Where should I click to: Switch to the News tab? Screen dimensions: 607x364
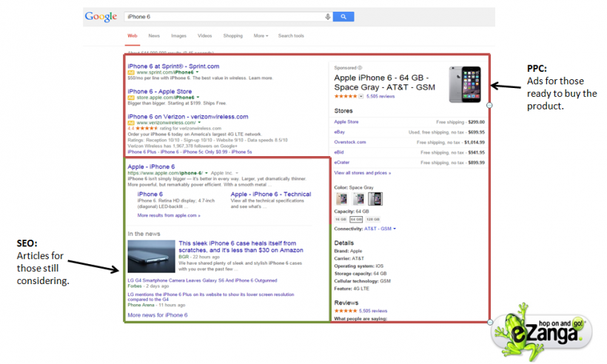click(154, 36)
